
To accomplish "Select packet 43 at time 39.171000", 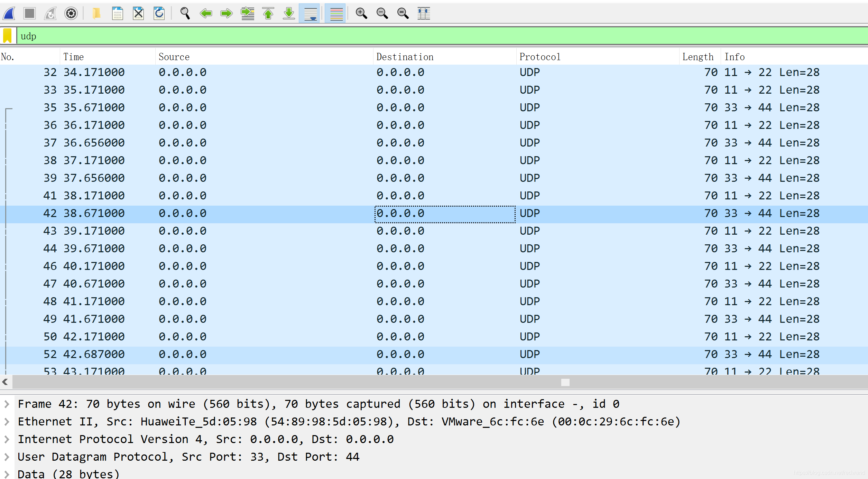I will pyautogui.click(x=434, y=231).
